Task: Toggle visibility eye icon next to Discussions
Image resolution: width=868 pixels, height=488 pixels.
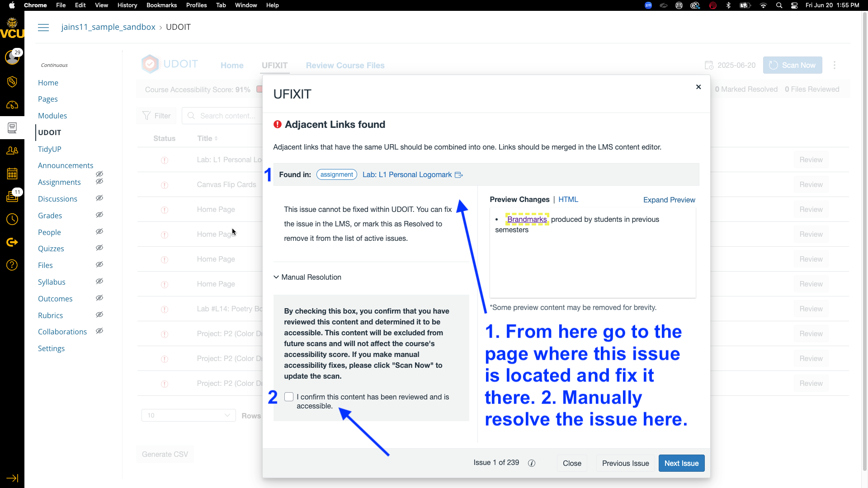Action: (x=99, y=198)
